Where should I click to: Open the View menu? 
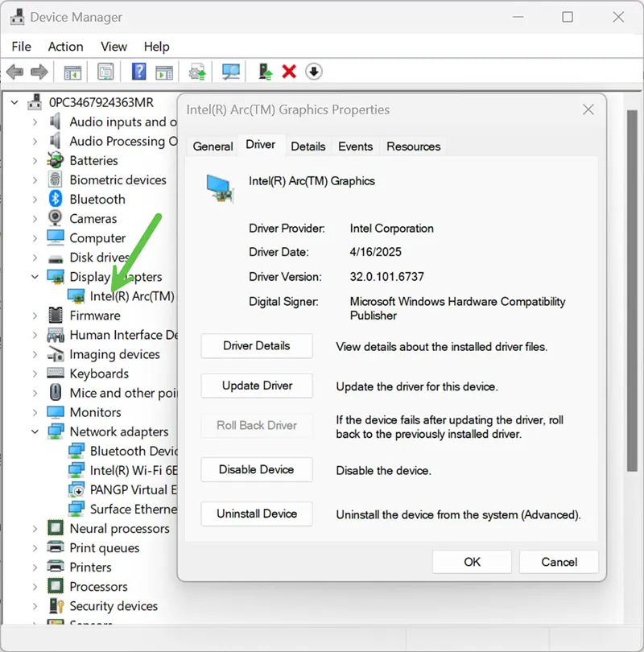pos(114,47)
